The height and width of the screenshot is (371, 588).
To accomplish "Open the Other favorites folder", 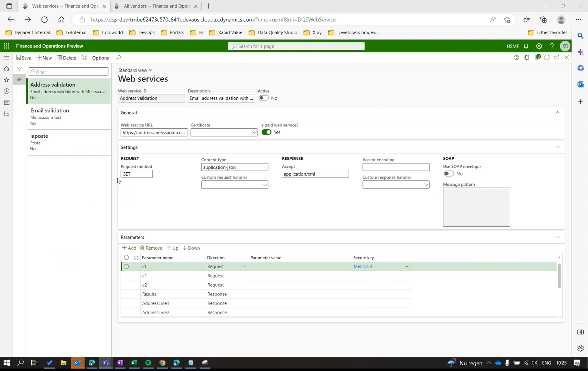I will [x=548, y=32].
